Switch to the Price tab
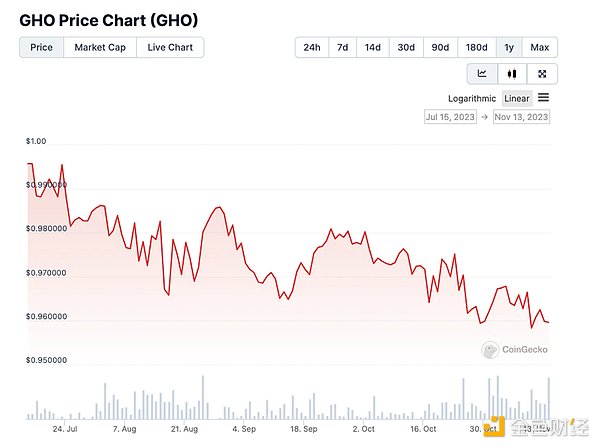The width and height of the screenshot is (600, 448). (41, 47)
